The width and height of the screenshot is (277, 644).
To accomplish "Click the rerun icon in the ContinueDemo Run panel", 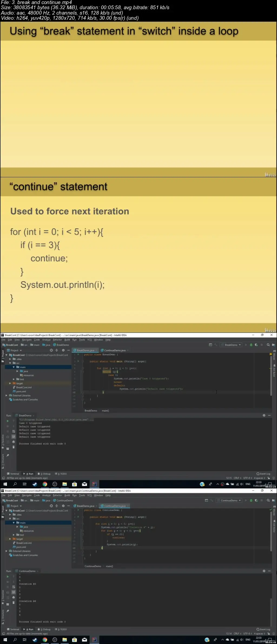I will (8, 577).
